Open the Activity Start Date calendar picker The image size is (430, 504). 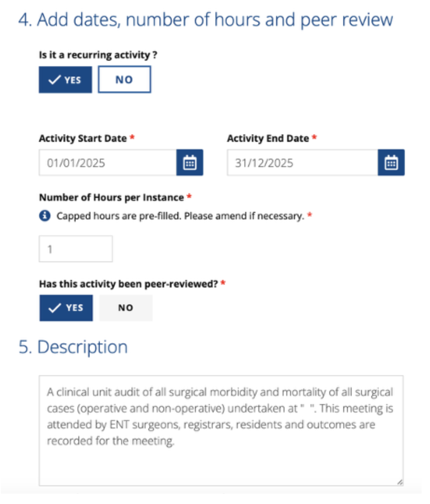coord(189,163)
